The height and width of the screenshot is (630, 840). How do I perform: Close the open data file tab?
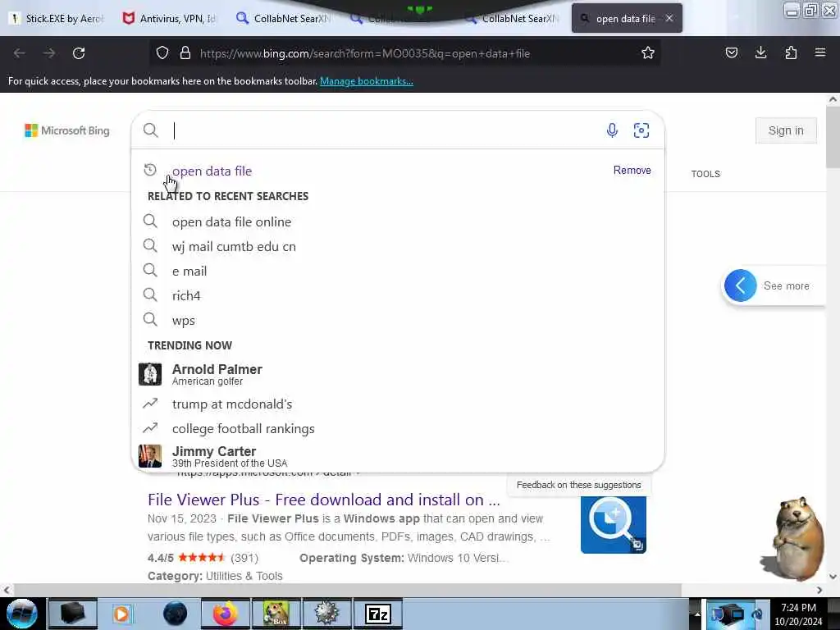(669, 18)
